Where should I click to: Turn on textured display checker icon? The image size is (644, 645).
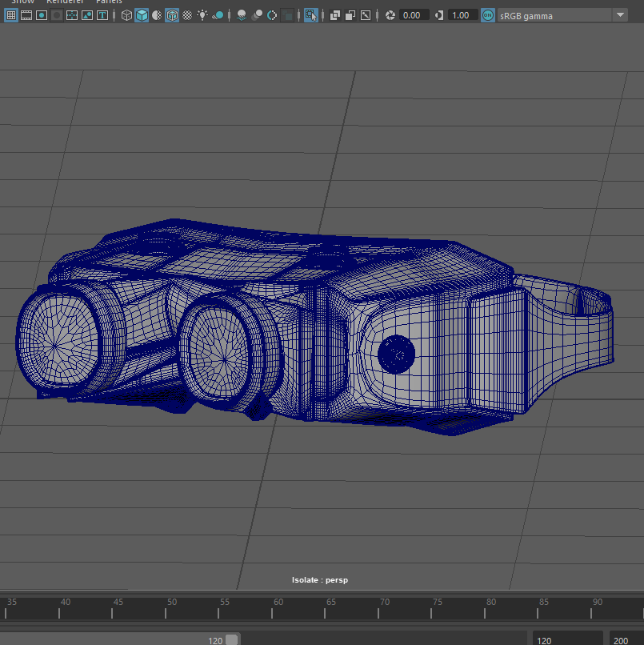187,15
